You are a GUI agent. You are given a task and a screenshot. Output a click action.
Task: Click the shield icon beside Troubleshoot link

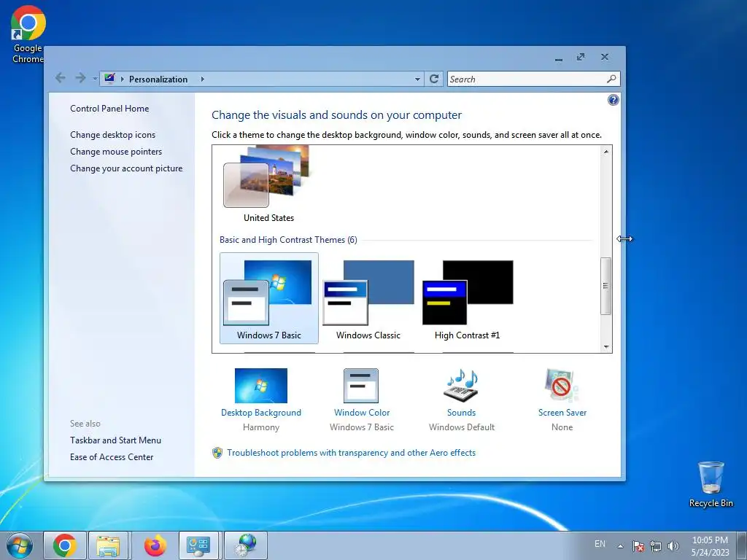(217, 453)
